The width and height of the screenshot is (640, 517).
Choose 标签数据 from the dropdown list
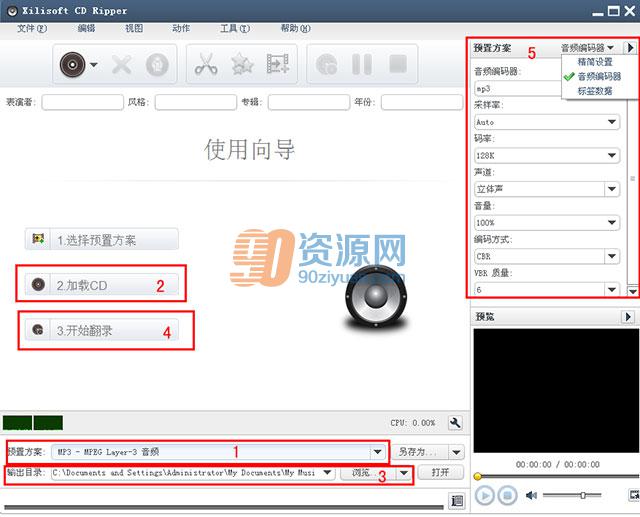pyautogui.click(x=595, y=91)
